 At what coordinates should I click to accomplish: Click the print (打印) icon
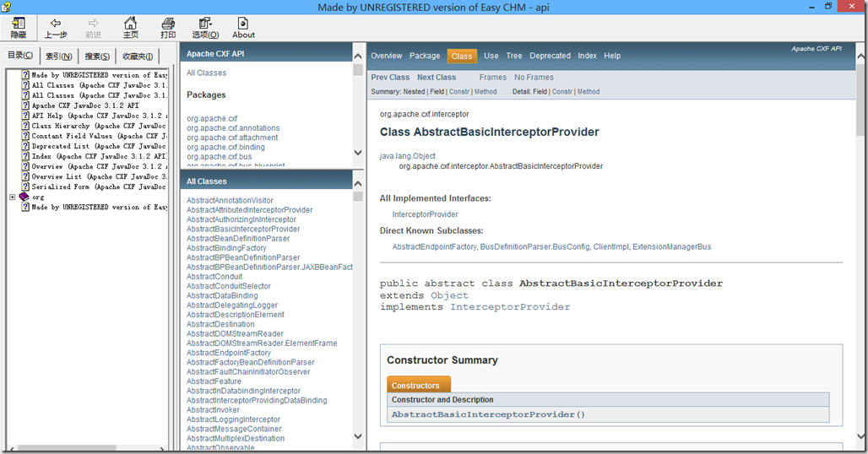[168, 24]
